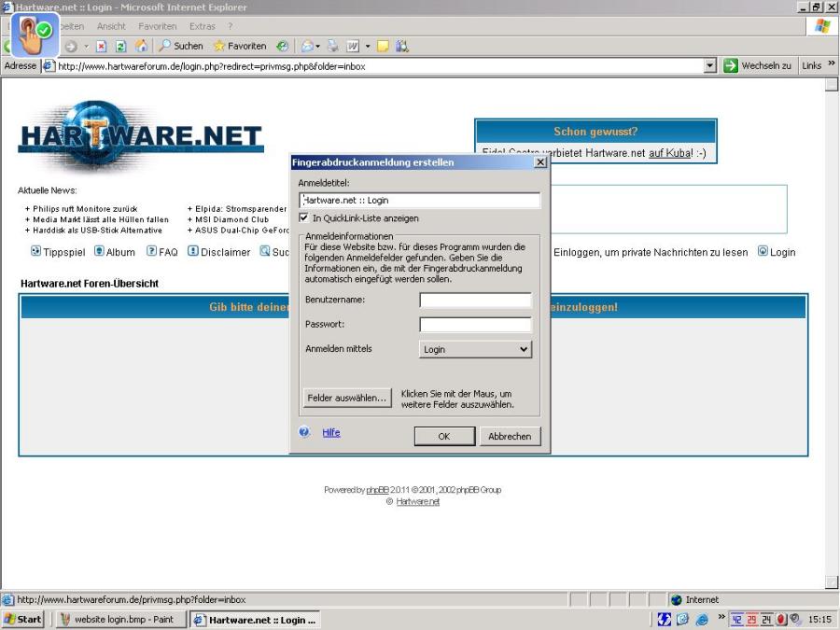Click the Edit with Word toolbar icon

pos(353,46)
